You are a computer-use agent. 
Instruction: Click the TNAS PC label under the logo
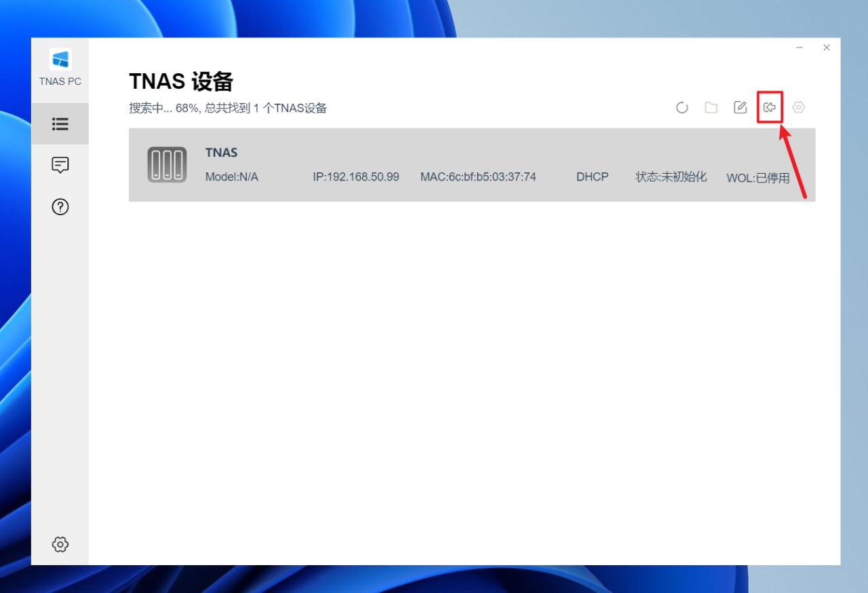[60, 81]
